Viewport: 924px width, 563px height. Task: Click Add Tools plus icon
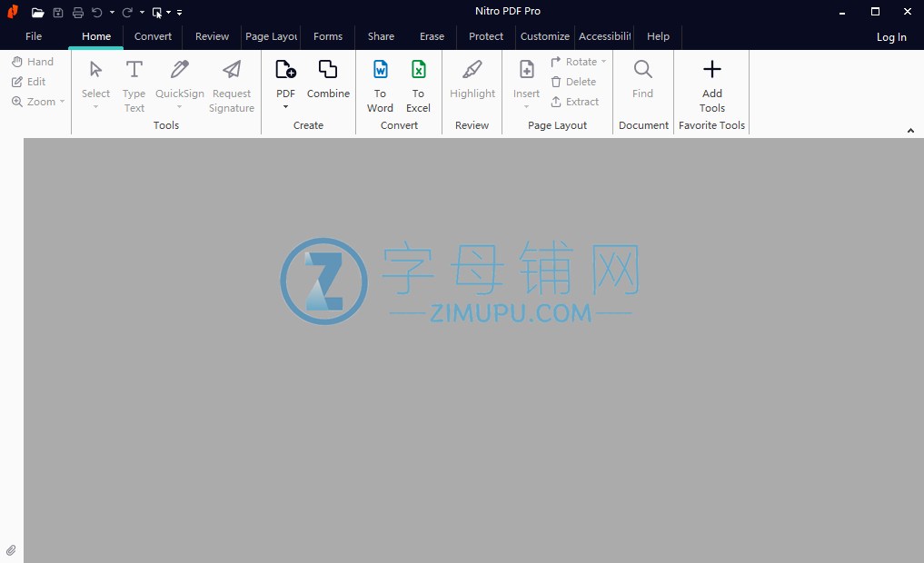click(712, 70)
